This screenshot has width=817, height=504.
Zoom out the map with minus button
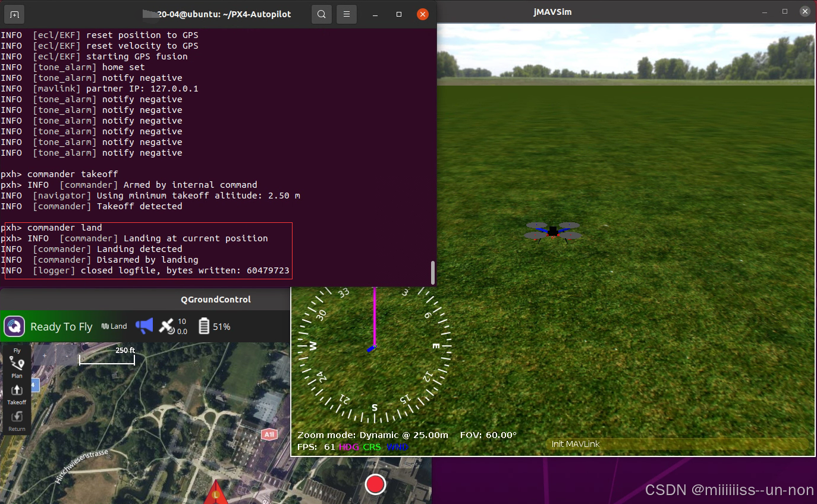67,355
